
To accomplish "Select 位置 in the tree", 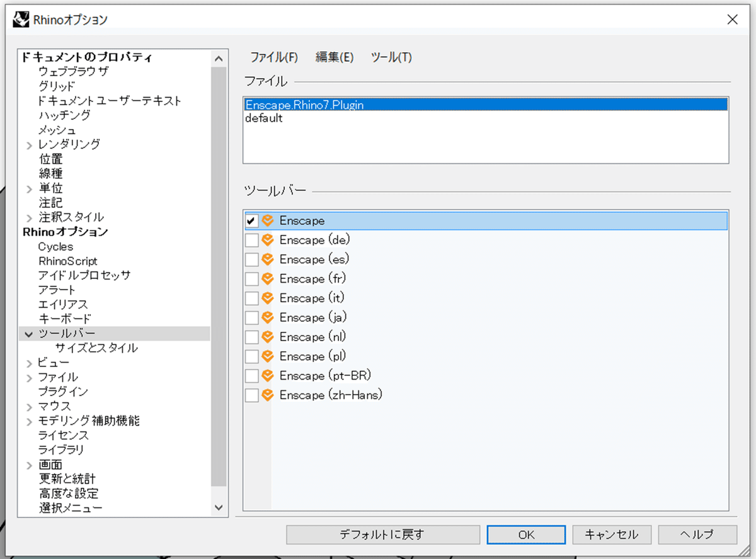I will [x=50, y=159].
